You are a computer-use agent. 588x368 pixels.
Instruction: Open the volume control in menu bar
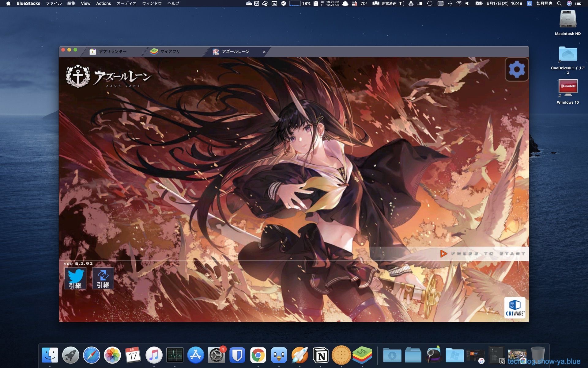(467, 3)
